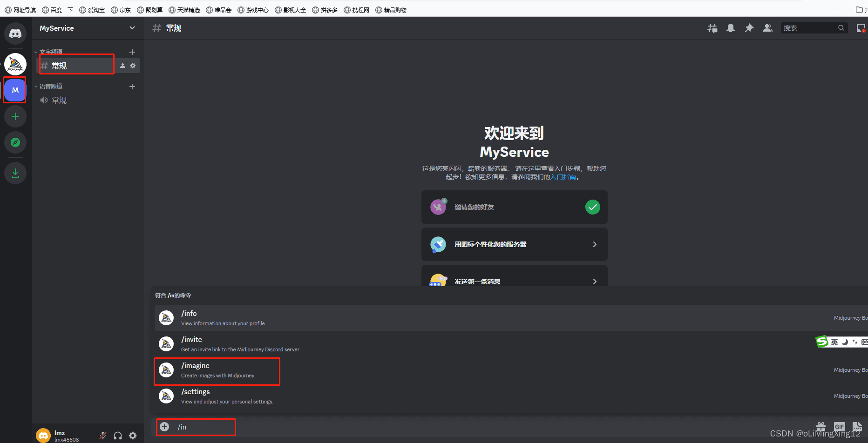Open 邀请您的好友 onboarding card
Viewport: 868px width, 443px height.
tap(515, 207)
